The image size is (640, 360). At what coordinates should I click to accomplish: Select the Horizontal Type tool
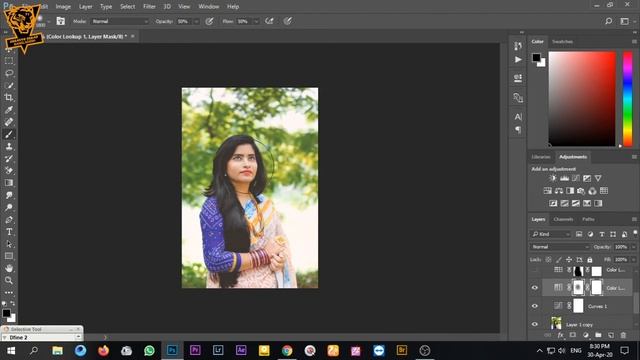(x=9, y=232)
